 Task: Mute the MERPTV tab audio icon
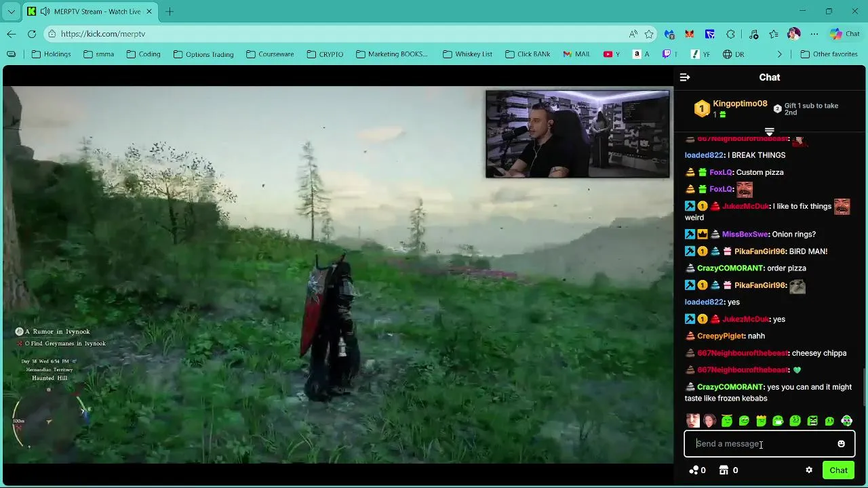click(x=45, y=12)
